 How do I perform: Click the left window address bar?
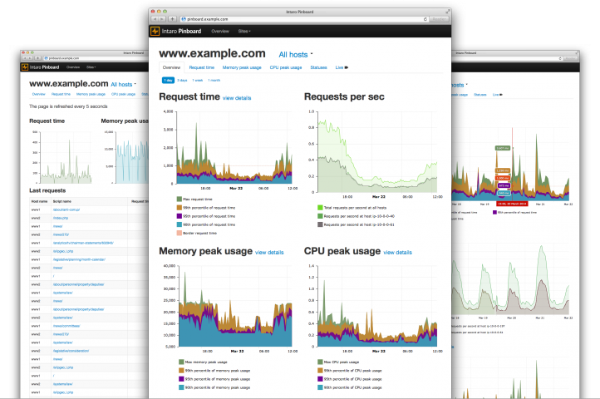pos(96,58)
